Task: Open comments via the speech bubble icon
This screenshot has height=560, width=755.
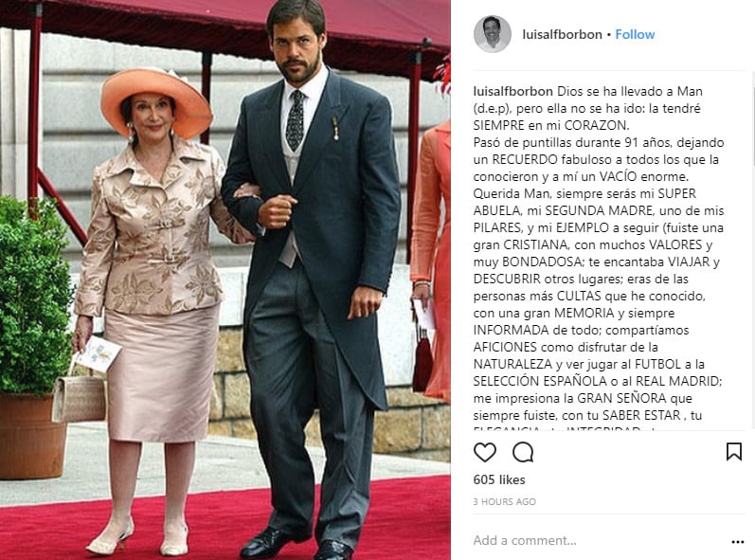Action: point(523,452)
